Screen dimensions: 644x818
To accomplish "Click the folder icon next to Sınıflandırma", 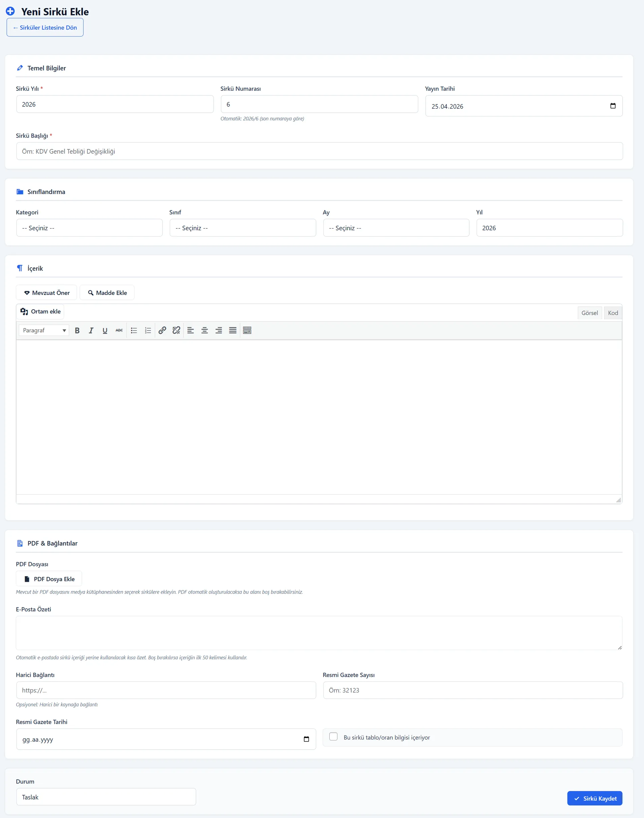I will (20, 192).
